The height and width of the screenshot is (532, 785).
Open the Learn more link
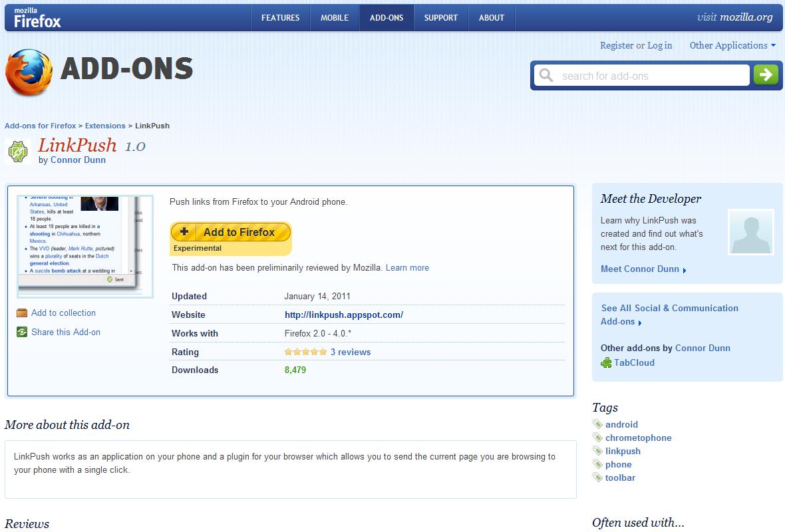(407, 268)
